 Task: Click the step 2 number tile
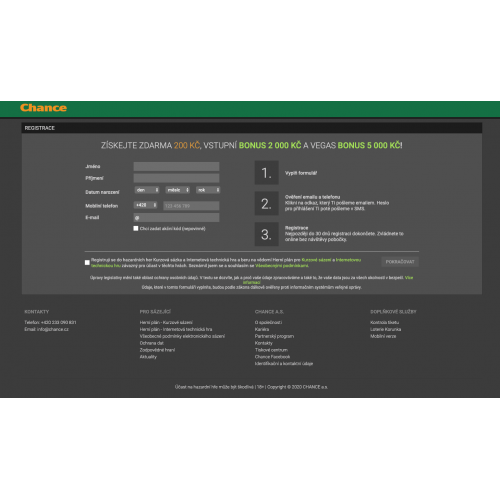pos(267,203)
